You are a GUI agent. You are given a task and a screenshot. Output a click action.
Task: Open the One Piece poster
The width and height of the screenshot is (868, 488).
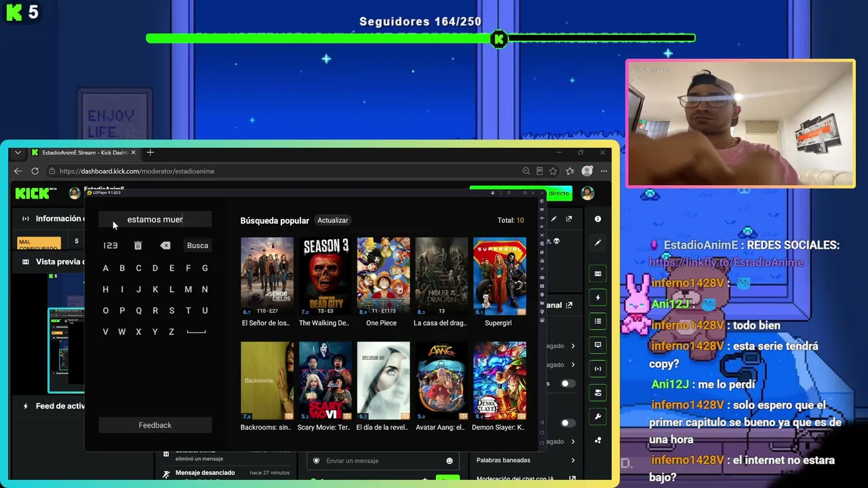[383, 277]
